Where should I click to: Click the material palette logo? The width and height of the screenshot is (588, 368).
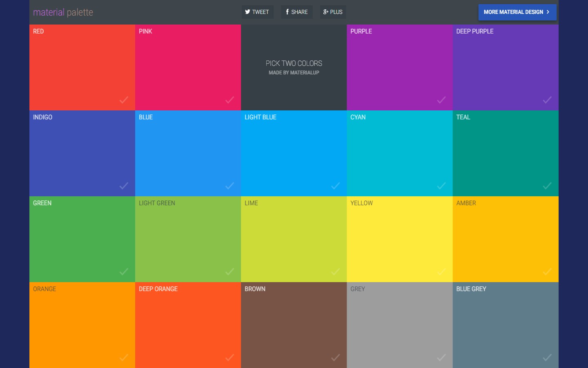(x=63, y=12)
